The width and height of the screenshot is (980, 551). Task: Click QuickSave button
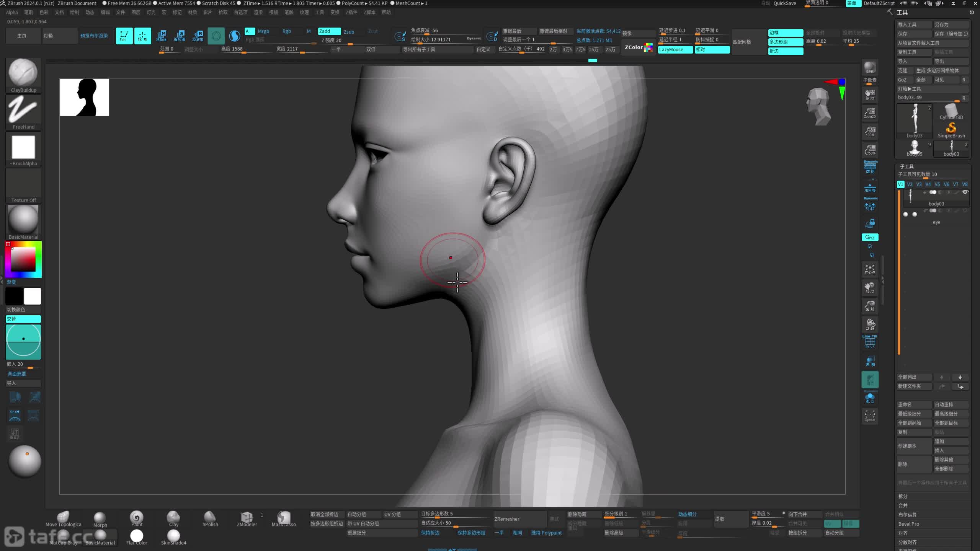tap(784, 3)
